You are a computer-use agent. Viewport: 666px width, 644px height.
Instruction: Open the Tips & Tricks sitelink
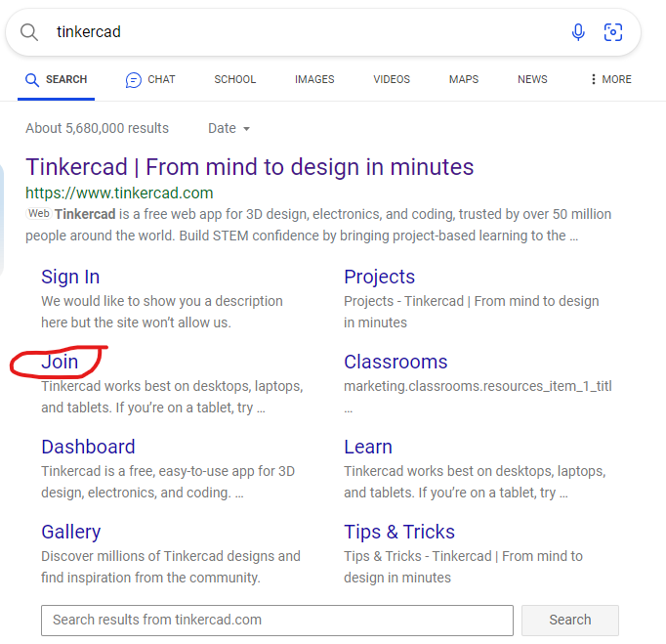tap(399, 532)
